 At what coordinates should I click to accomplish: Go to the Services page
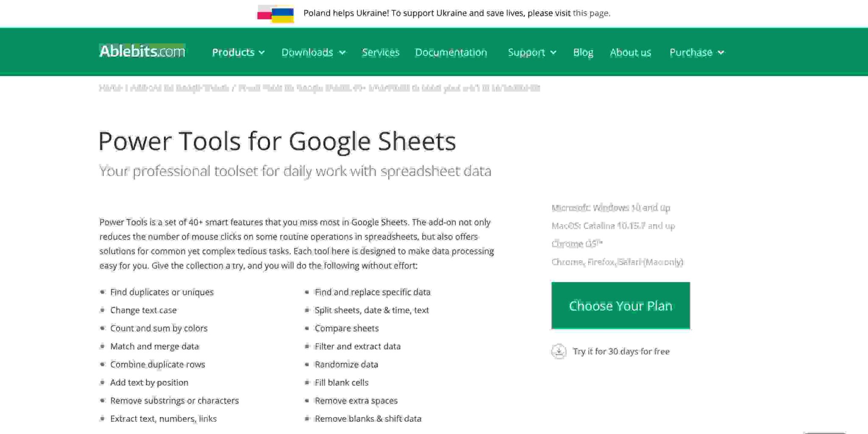(381, 52)
